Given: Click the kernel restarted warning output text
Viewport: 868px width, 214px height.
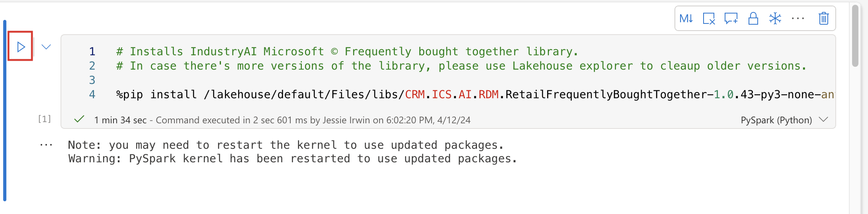Looking at the screenshot, I should pyautogui.click(x=292, y=159).
